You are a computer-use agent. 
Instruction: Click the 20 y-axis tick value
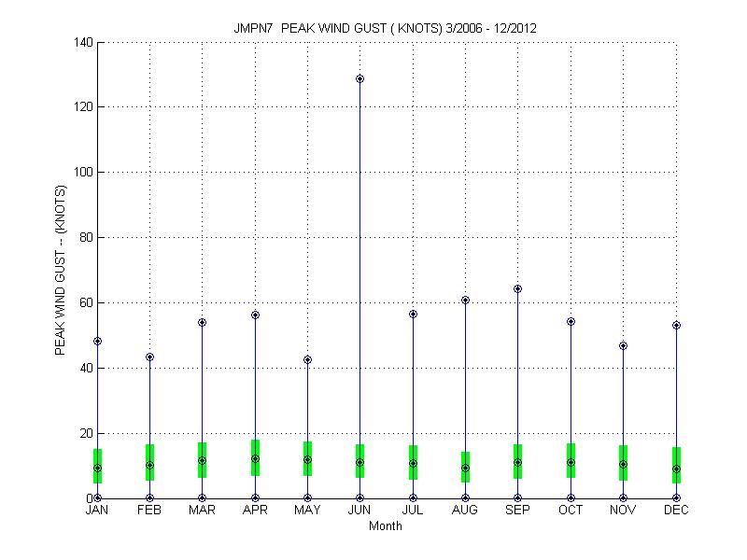(86, 433)
